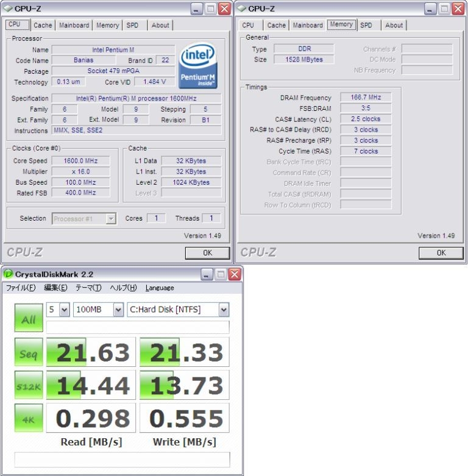Start the 4K benchmark

29,418
